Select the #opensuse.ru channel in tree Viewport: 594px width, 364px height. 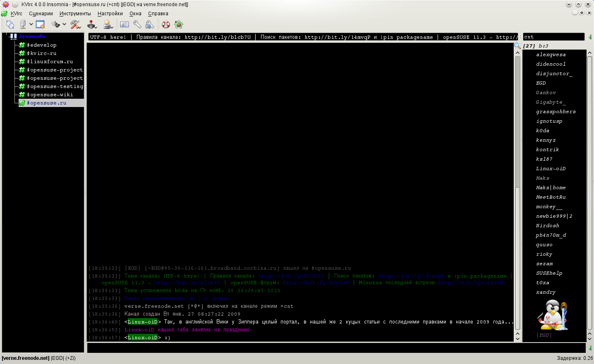[x=51, y=103]
